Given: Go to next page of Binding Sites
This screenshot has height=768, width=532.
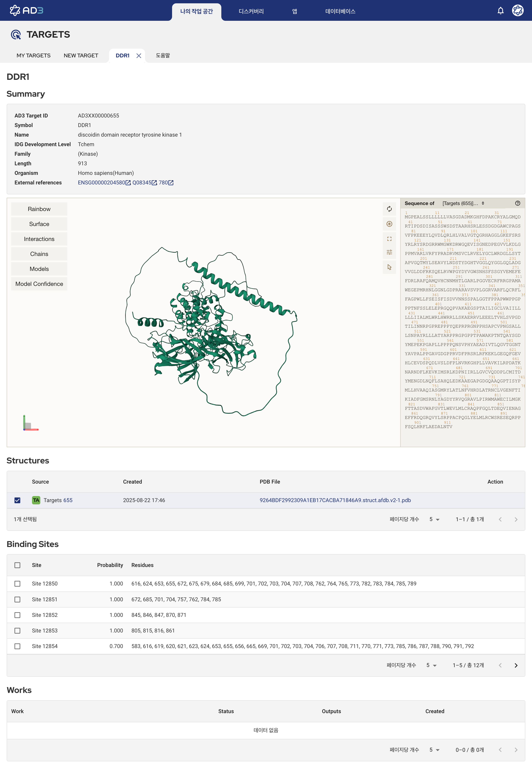Looking at the screenshot, I should pyautogui.click(x=516, y=665).
